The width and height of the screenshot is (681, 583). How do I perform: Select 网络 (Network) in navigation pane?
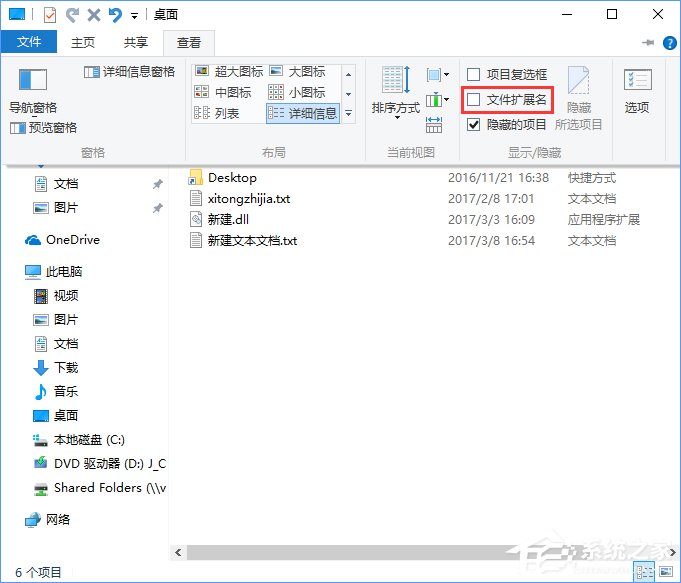tap(48, 520)
